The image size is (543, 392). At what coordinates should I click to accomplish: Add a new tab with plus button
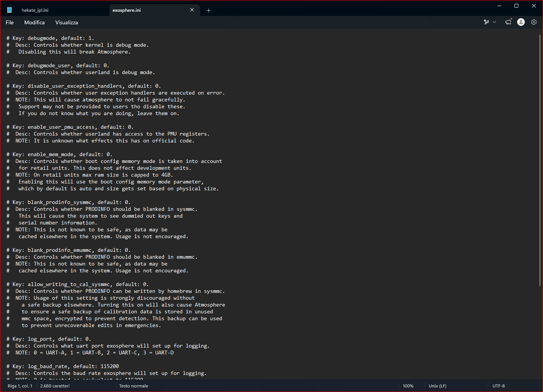pyautogui.click(x=208, y=10)
